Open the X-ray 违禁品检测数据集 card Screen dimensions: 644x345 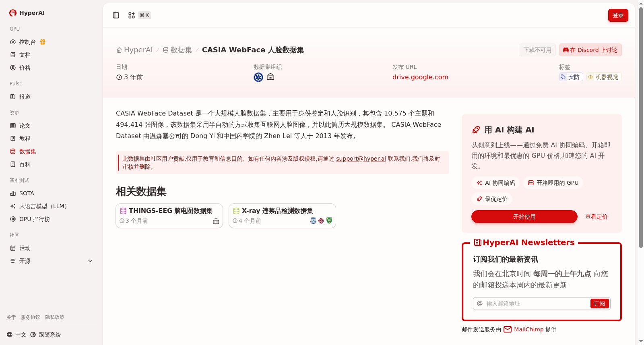[x=282, y=216]
